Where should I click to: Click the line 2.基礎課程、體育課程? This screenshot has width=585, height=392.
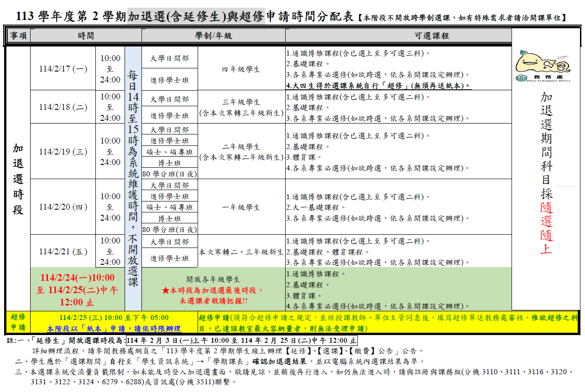[x=328, y=252]
